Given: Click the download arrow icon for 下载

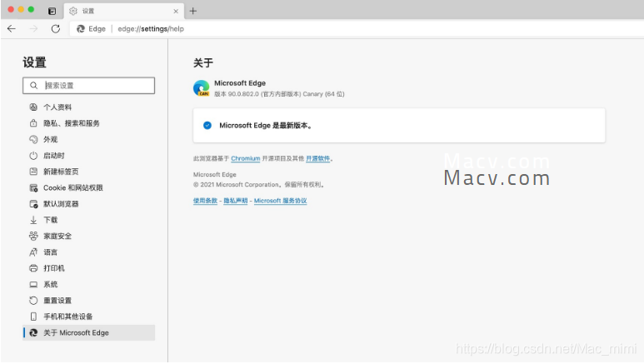Looking at the screenshot, I should (33, 220).
